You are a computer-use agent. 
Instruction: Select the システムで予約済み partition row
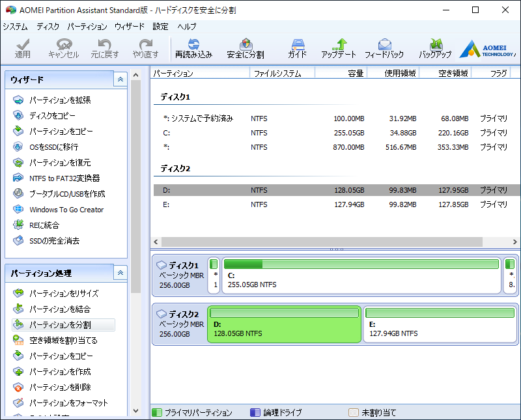coord(337,119)
